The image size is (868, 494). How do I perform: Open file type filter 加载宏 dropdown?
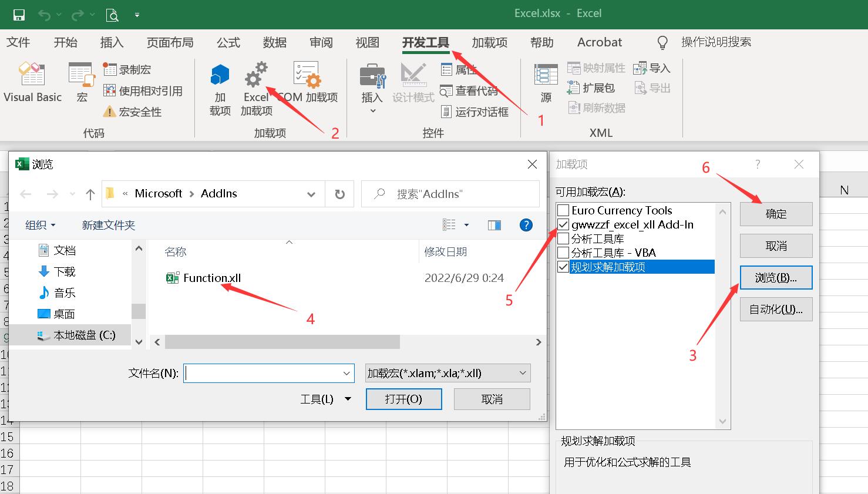click(x=448, y=373)
